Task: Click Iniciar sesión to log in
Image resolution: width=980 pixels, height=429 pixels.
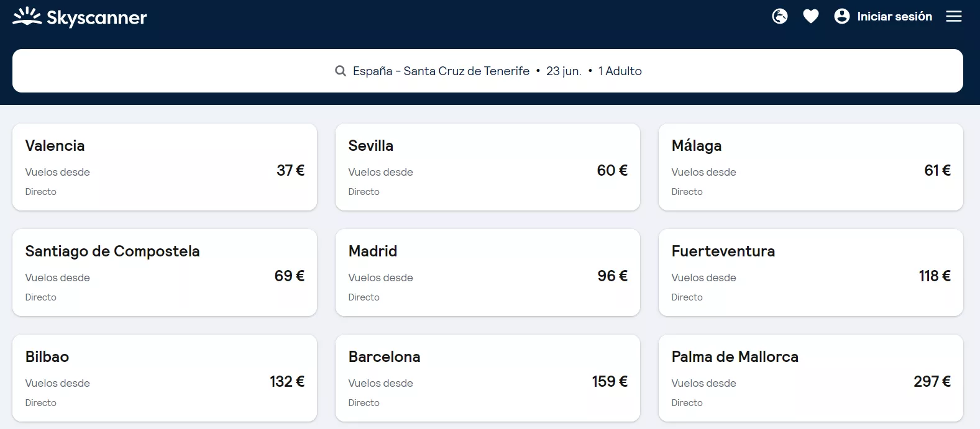Action: click(x=894, y=16)
